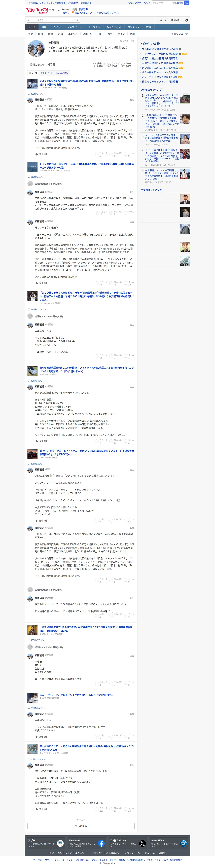215x868 pixels.
Task: Open the 新規取得 link
Action: tap(83, 10)
